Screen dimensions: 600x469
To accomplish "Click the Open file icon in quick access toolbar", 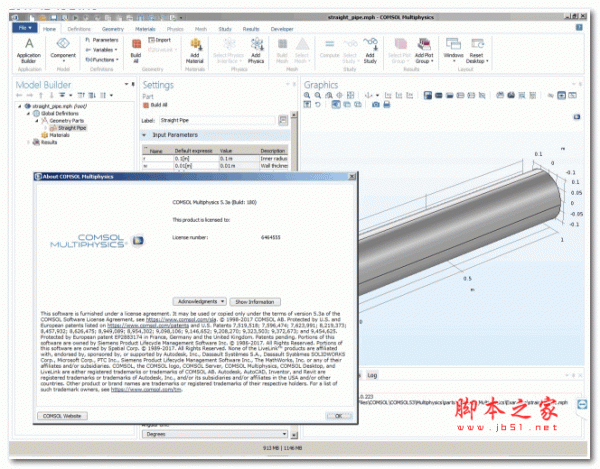I will (42, 18).
